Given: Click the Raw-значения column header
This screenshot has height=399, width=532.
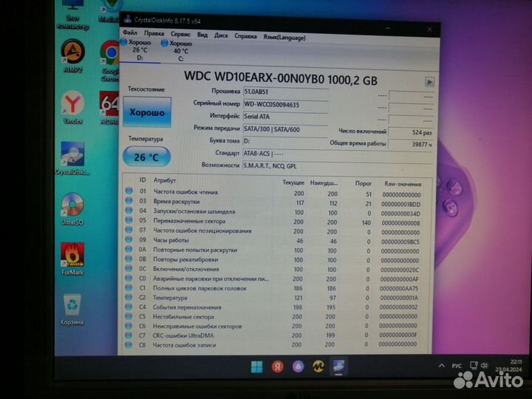Looking at the screenshot, I should pos(398,183).
